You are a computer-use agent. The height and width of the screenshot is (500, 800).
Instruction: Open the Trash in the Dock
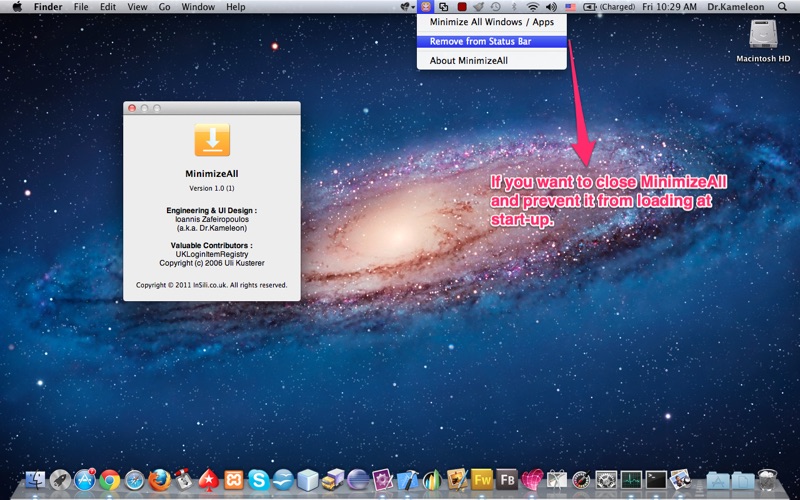coord(767,480)
